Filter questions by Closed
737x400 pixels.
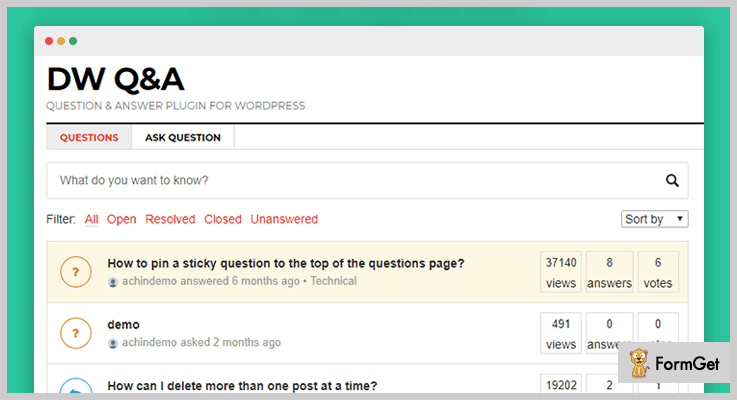[x=223, y=219]
